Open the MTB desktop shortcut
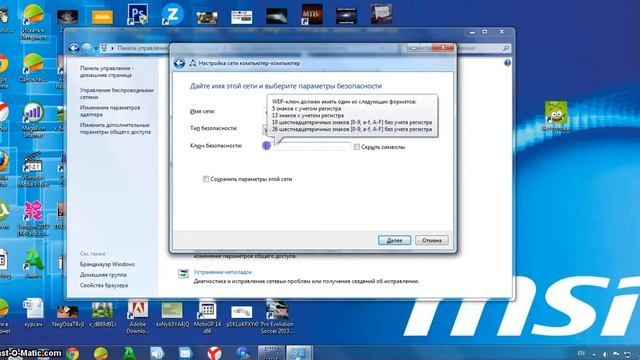Image resolution: width=640 pixels, height=360 pixels. coord(312,14)
